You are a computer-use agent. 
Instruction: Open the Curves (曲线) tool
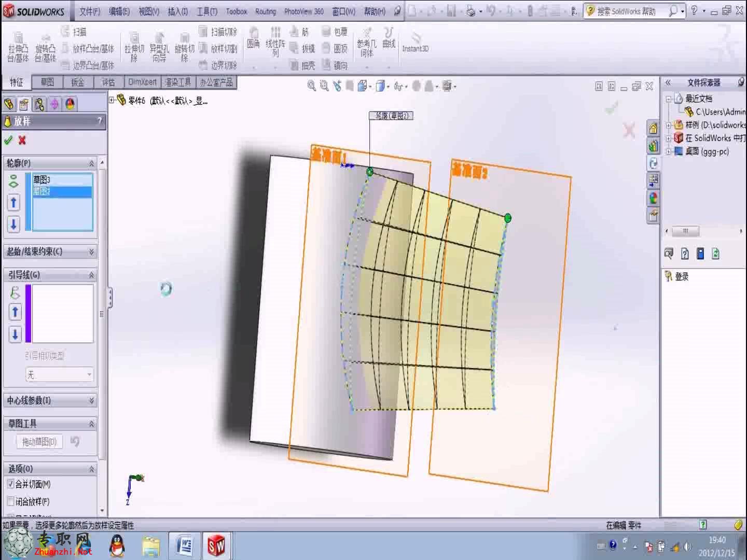[x=389, y=39]
